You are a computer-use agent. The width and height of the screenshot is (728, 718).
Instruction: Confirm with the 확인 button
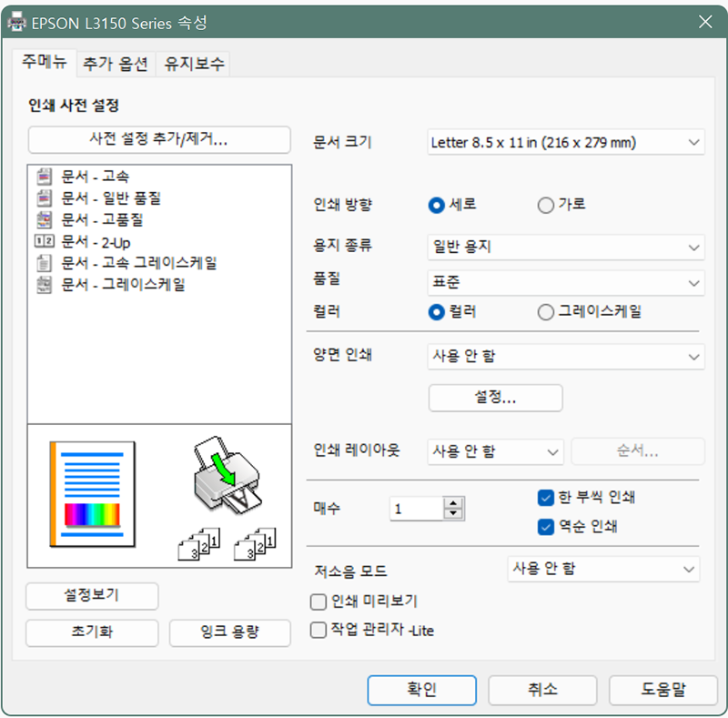pos(421,690)
